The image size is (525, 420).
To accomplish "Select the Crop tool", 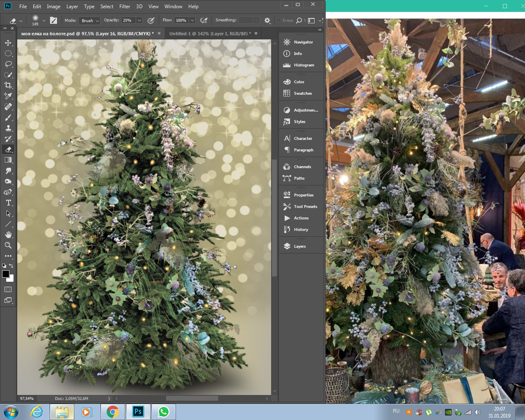I will pyautogui.click(x=8, y=85).
